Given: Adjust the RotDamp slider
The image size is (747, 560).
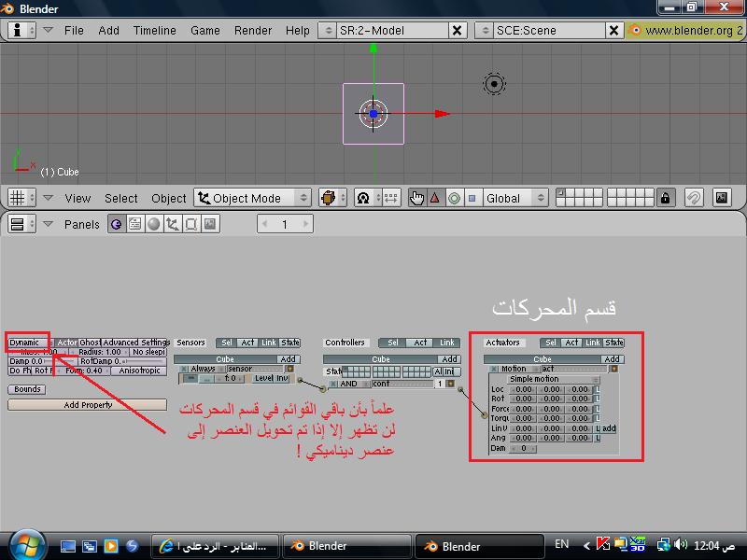Looking at the screenshot, I should [x=122, y=361].
